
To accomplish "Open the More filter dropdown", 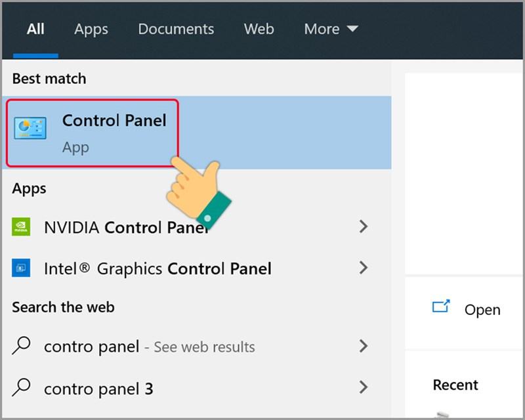I will [331, 29].
